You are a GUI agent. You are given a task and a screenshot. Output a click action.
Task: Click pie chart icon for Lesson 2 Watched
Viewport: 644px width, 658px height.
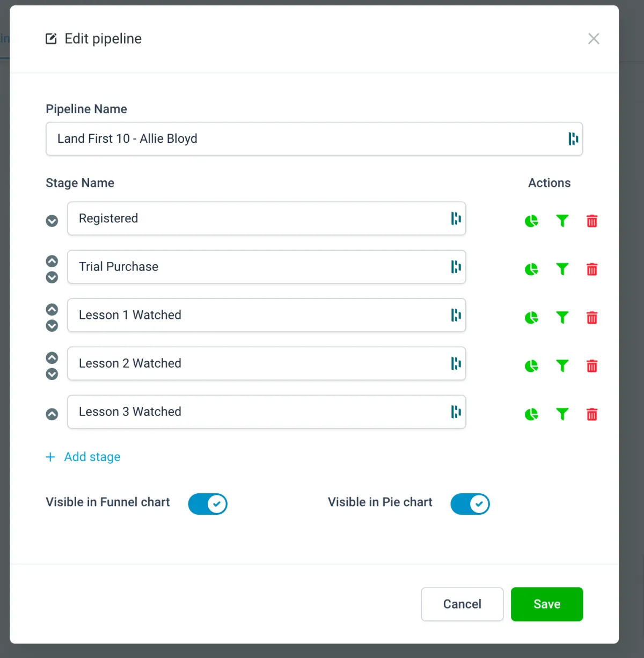pyautogui.click(x=531, y=366)
